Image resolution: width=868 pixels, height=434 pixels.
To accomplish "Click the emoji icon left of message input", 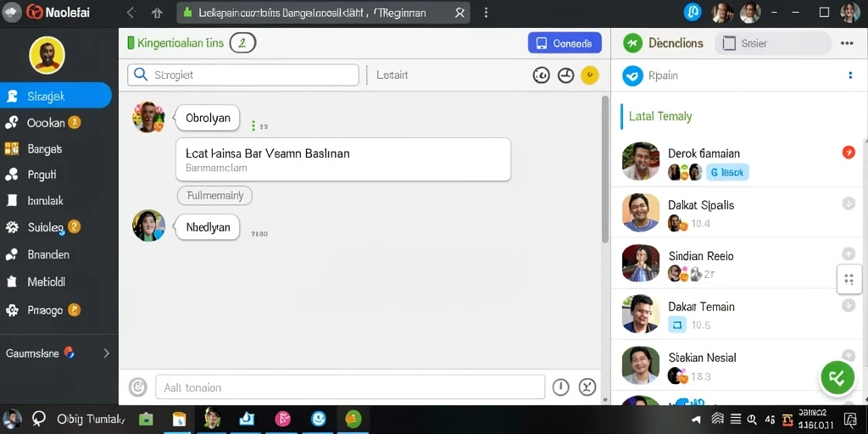I will click(138, 387).
